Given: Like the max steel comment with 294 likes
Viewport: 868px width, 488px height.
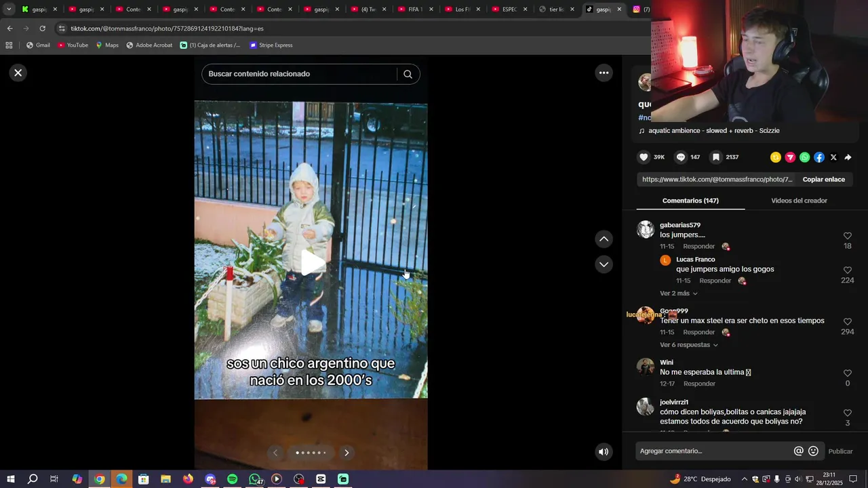Looking at the screenshot, I should (848, 322).
